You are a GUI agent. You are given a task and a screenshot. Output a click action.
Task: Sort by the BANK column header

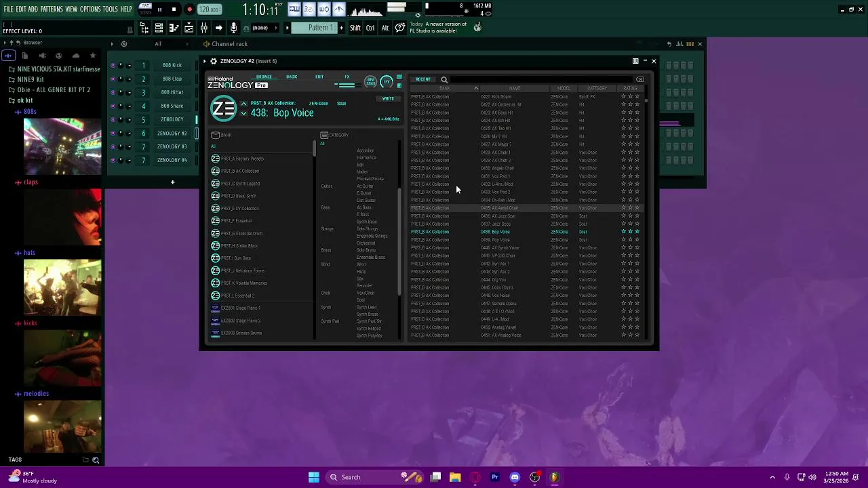(445, 88)
